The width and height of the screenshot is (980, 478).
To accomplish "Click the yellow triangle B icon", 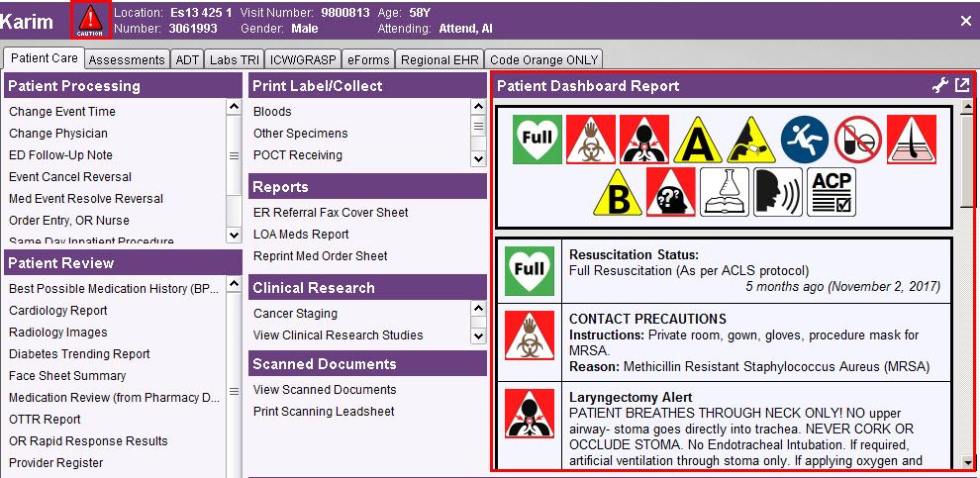I will [x=618, y=192].
